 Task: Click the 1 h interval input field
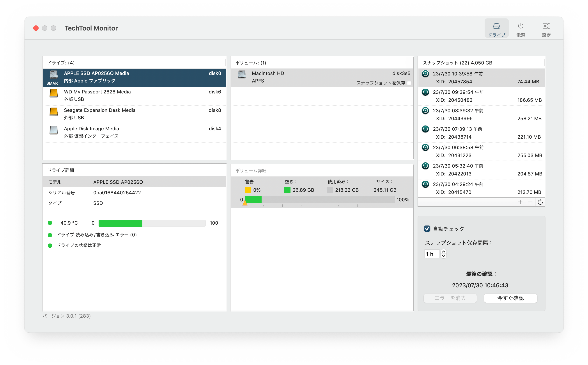coord(432,254)
